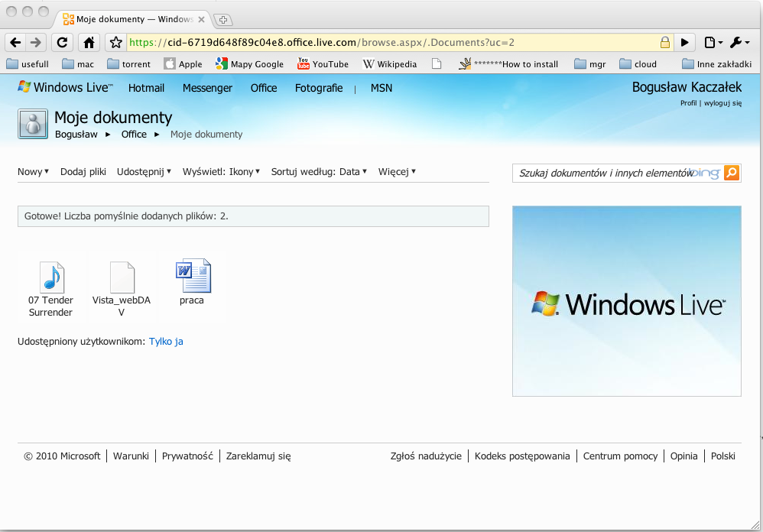Expand the Więcej dropdown menu
This screenshot has height=532, width=763.
[397, 172]
